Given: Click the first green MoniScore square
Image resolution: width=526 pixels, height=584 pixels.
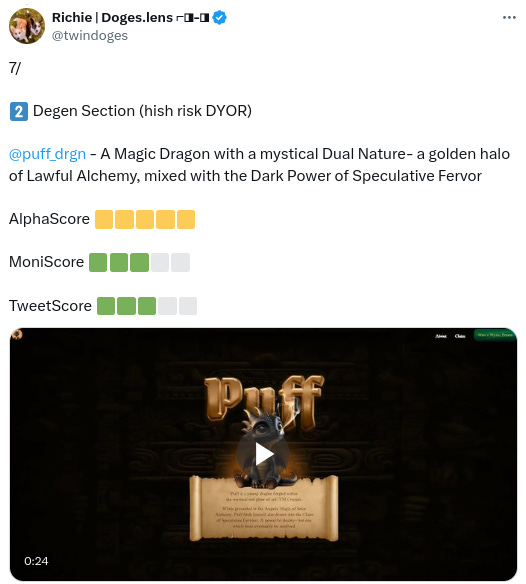Looking at the screenshot, I should tap(98, 263).
